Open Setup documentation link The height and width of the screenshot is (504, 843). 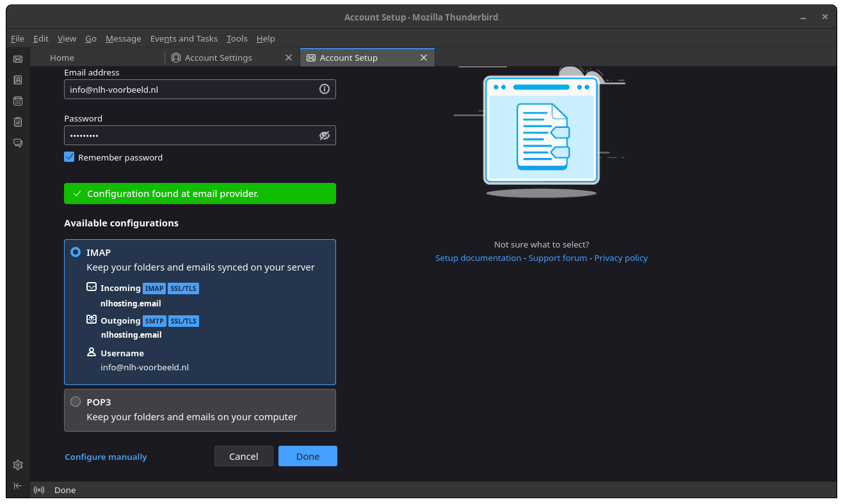point(478,258)
